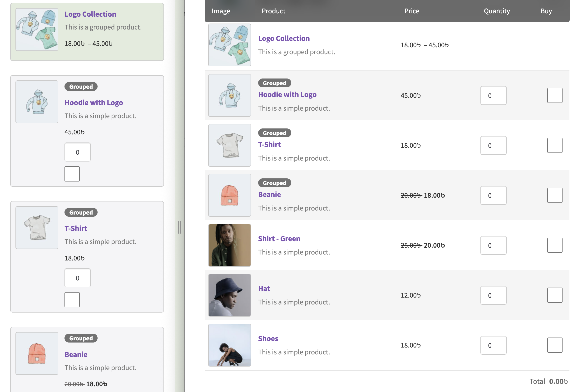The width and height of the screenshot is (578, 392).
Task: Select the Shirt - Green photo thumbnail
Action: point(229,245)
